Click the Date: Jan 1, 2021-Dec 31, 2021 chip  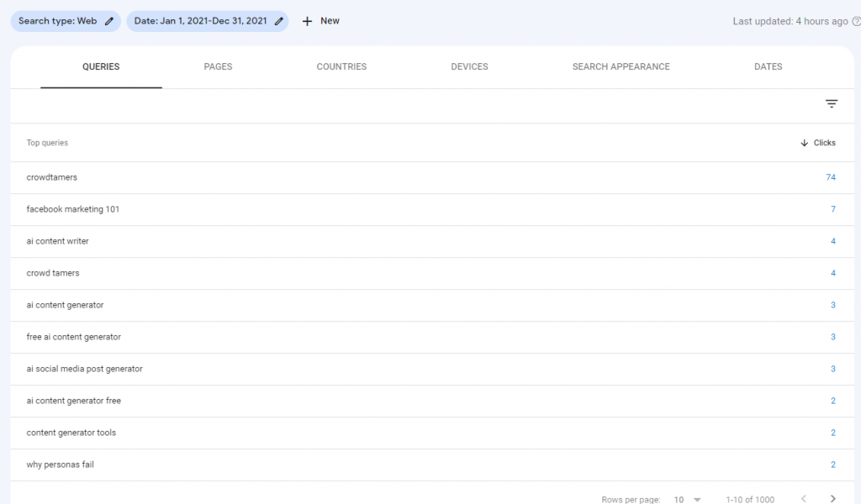click(208, 21)
